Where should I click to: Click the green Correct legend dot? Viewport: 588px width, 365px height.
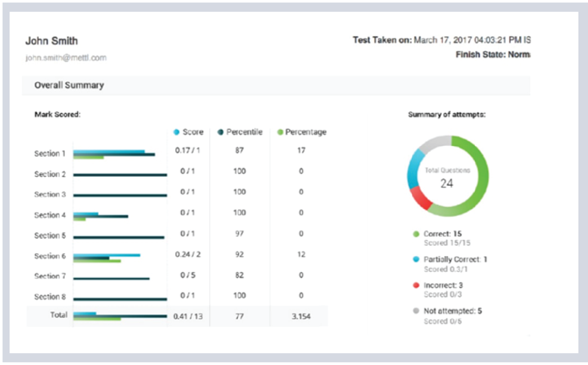click(x=416, y=234)
